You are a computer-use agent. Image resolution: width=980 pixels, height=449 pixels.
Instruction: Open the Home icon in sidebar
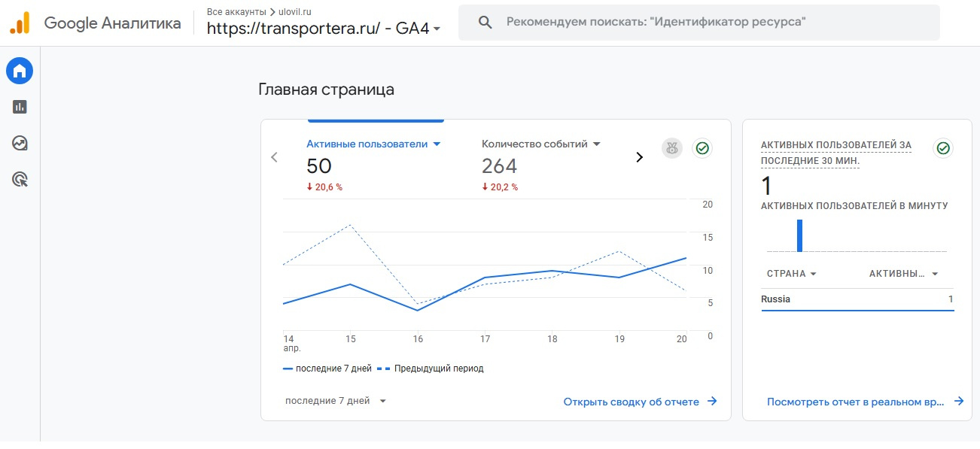[20, 71]
